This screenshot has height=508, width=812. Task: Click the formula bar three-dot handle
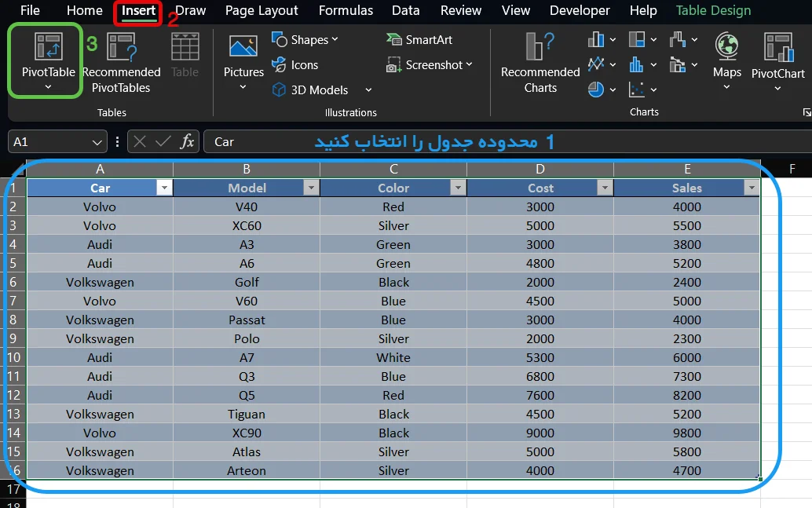pos(118,141)
